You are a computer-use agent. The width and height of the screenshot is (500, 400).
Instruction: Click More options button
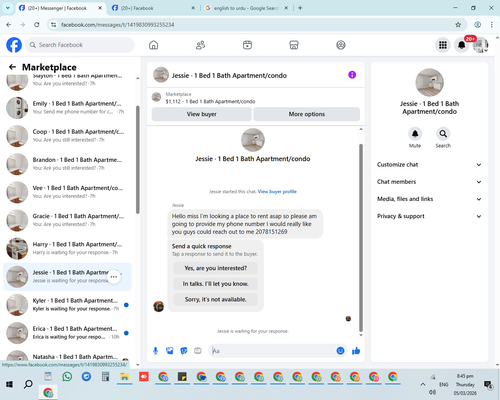[x=307, y=114]
